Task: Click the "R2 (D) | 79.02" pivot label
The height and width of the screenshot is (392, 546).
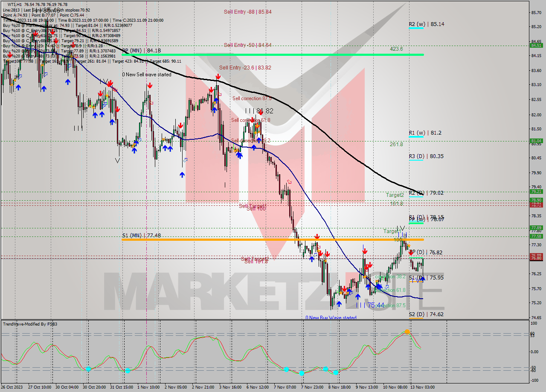Action: click(426, 193)
